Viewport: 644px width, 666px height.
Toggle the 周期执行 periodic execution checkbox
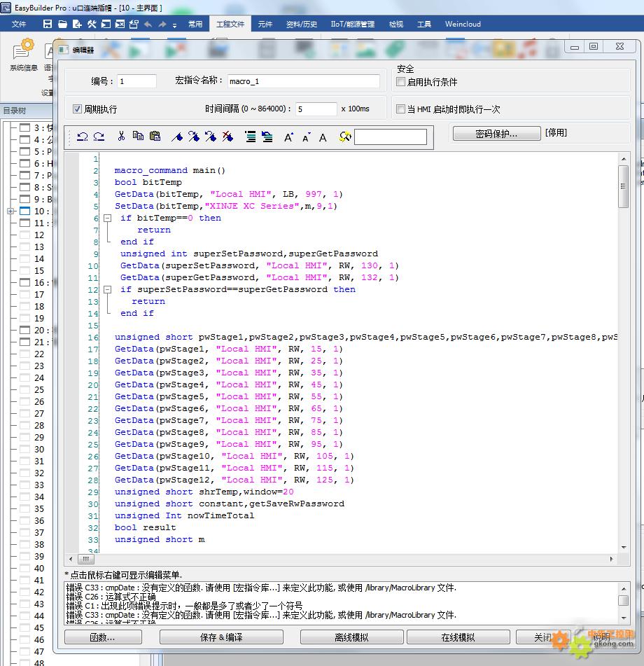click(x=77, y=109)
